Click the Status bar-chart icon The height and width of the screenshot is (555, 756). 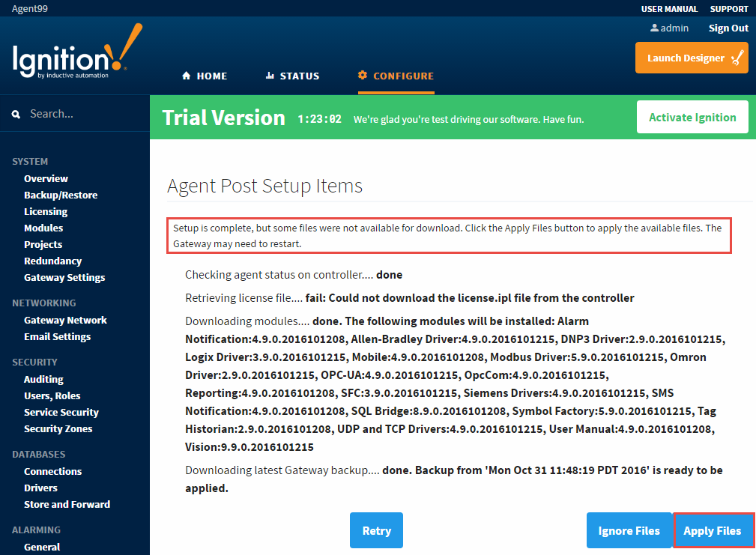pyautogui.click(x=268, y=75)
